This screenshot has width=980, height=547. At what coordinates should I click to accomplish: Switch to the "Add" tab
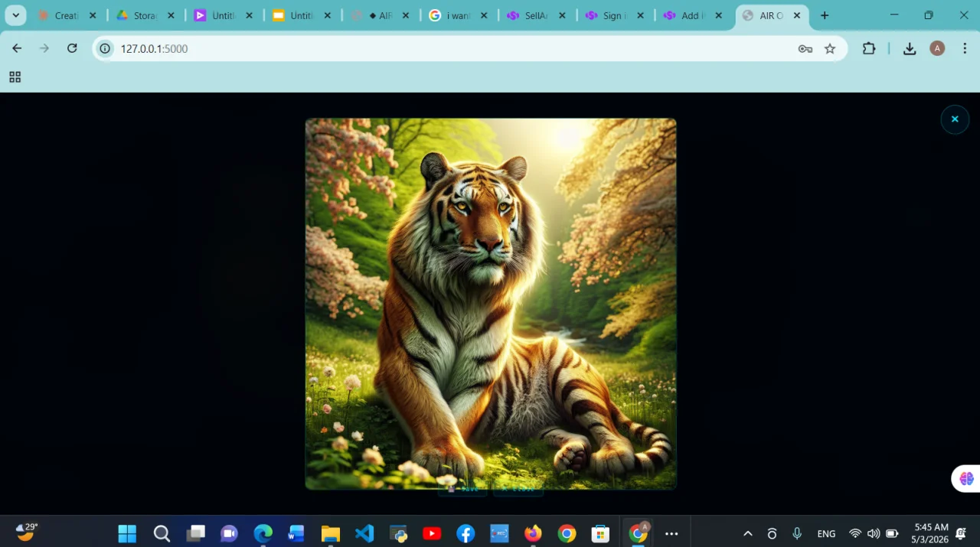click(693, 15)
